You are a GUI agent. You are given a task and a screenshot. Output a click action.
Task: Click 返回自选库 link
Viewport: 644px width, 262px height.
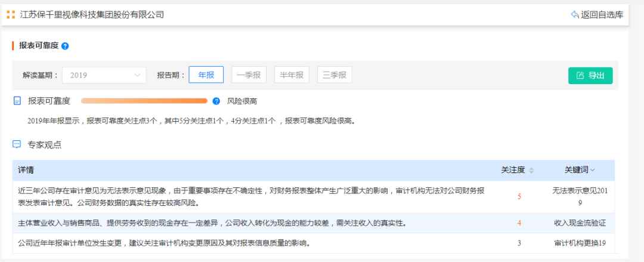coord(602,15)
